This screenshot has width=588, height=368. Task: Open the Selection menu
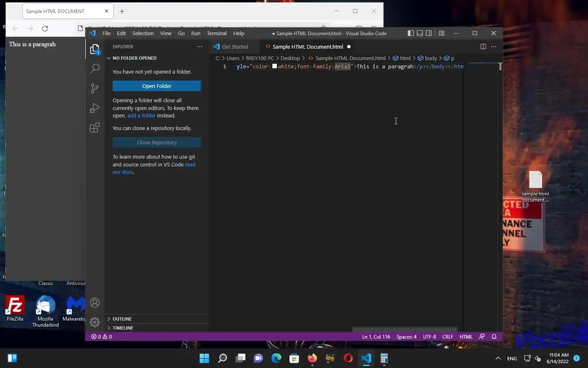tap(143, 33)
